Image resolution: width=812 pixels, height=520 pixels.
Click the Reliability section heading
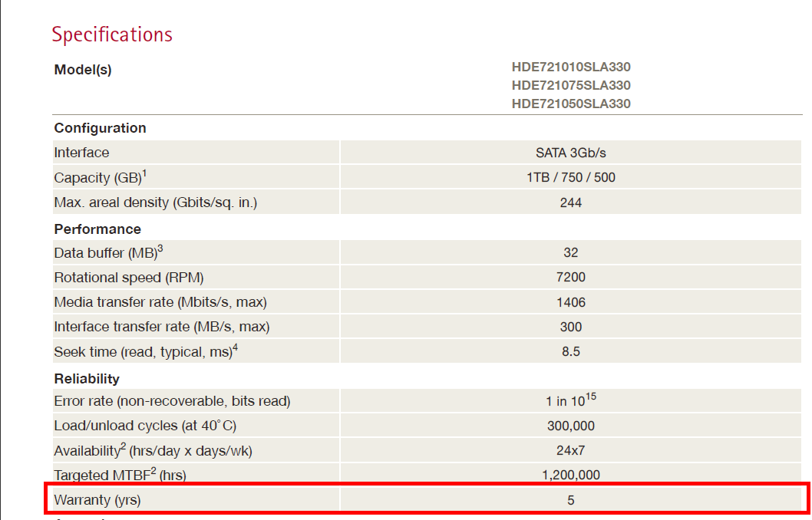[x=87, y=379]
